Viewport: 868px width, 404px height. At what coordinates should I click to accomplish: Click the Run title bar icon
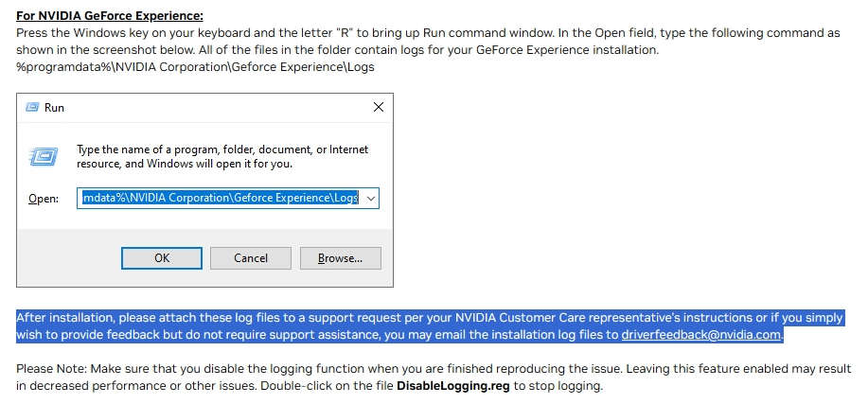coord(32,107)
